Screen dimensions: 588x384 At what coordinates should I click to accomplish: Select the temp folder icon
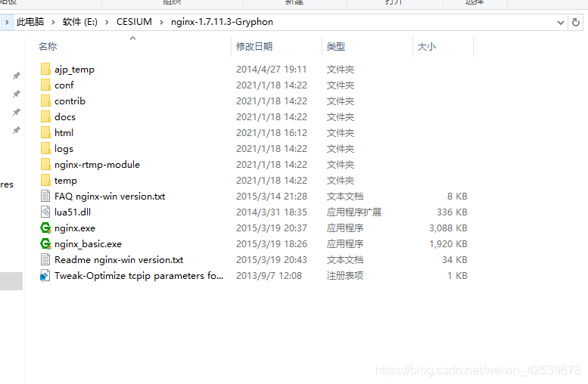(45, 180)
